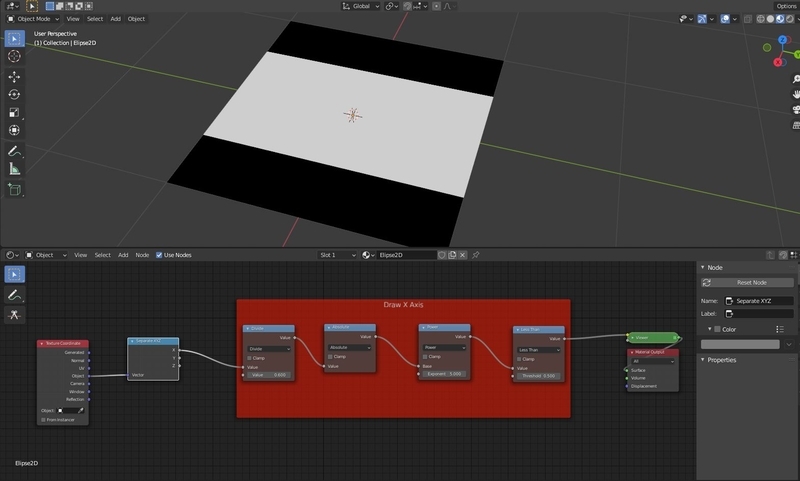
Task: Switch to material preview shading
Action: click(780, 19)
